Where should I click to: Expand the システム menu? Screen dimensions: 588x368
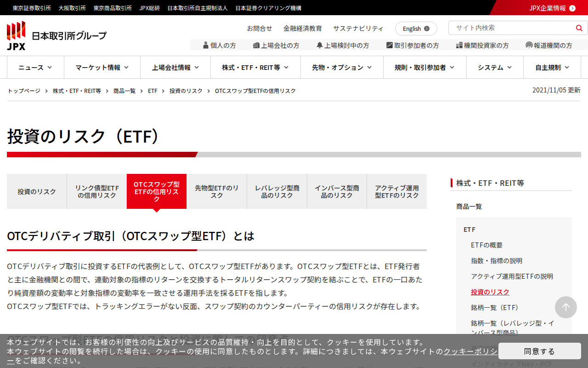(x=495, y=68)
